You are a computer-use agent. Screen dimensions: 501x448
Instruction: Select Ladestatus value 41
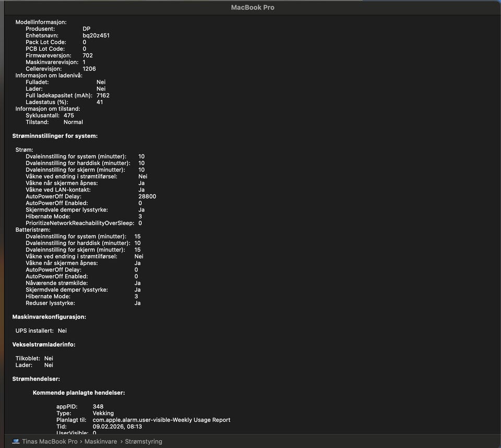[100, 102]
